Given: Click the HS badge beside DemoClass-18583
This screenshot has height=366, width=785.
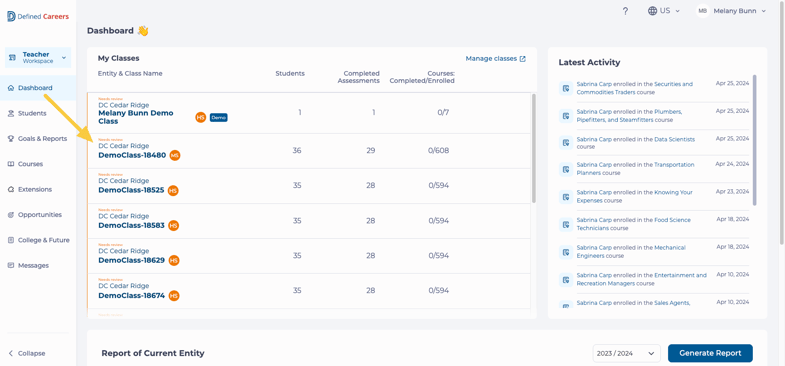Looking at the screenshot, I should coord(174,226).
